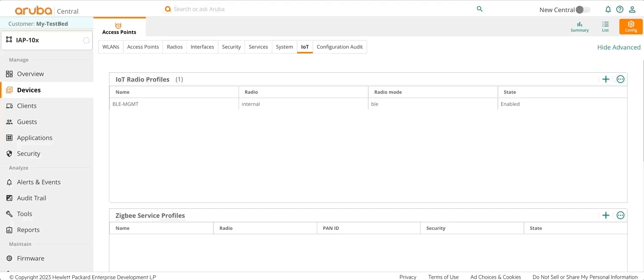The image size is (644, 280).
Task: Toggle the New Central switch
Action: coord(583,10)
